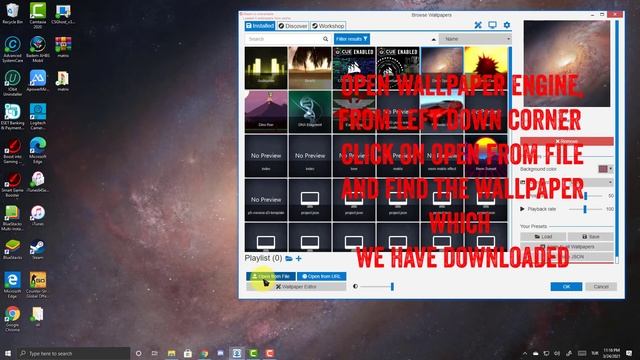Adjust playback rate slider
640x360 pixels.
tap(584, 209)
